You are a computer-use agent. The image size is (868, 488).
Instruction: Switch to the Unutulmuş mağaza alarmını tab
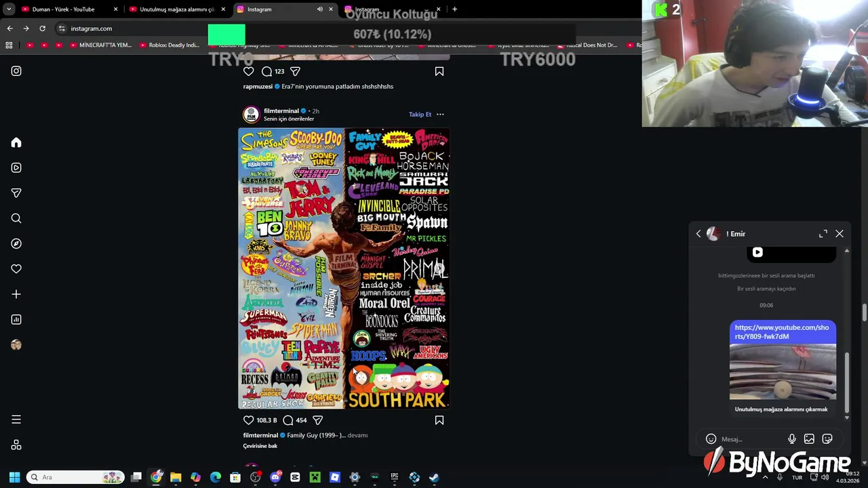click(x=178, y=9)
